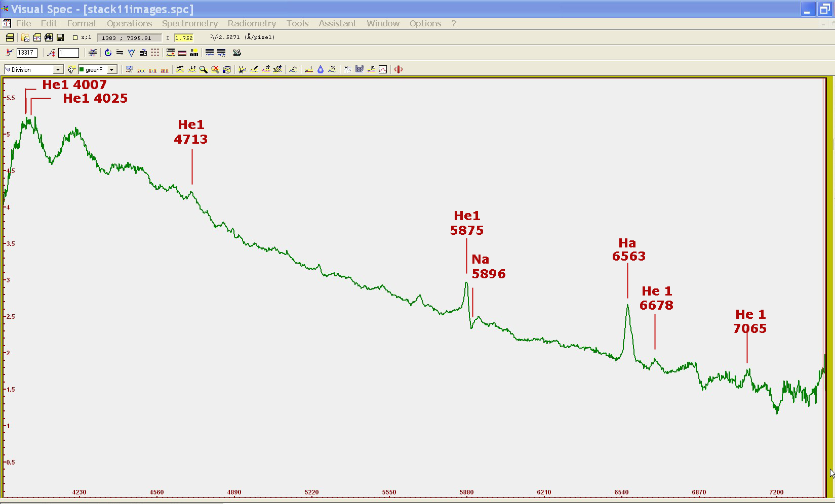Click the last icon in second toolbar
Screen dimensions: 835x504
coord(237,53)
